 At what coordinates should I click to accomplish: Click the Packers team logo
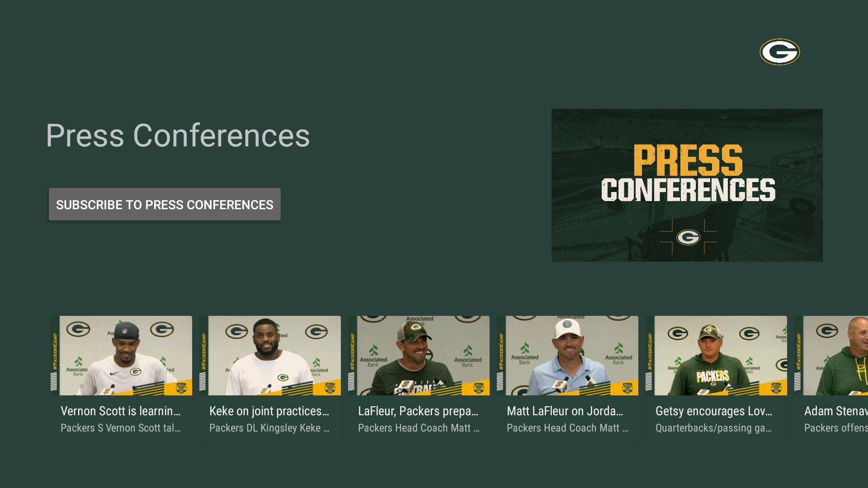point(779,52)
